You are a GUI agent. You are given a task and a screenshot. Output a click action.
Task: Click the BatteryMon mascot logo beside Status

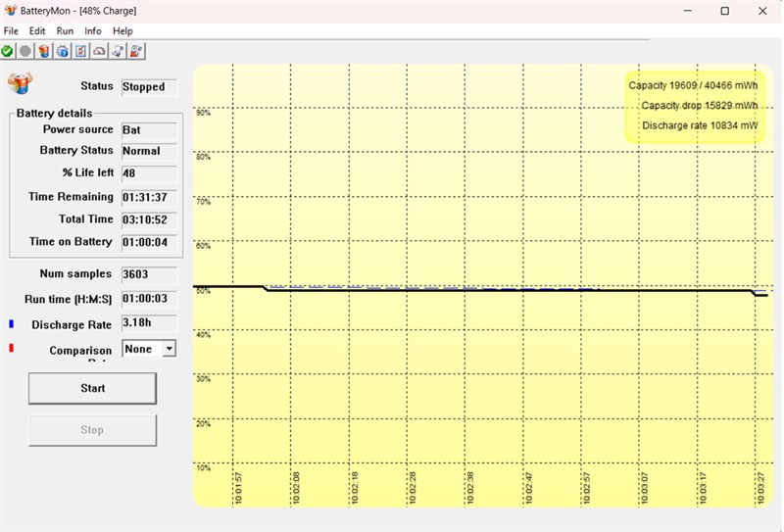coord(20,83)
